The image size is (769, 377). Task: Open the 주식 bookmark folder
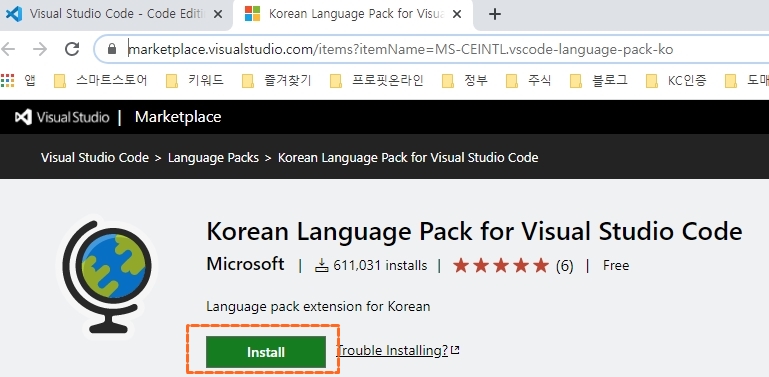[528, 80]
